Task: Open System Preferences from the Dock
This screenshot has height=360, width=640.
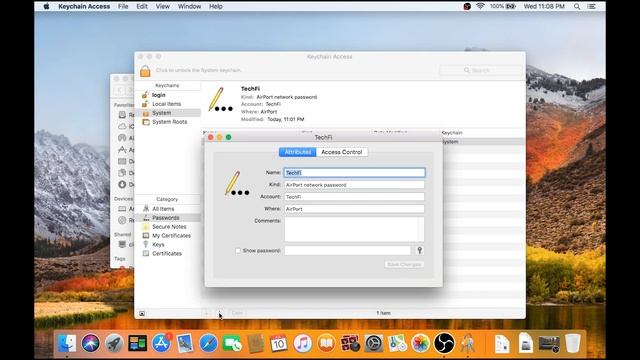Action: (373, 343)
